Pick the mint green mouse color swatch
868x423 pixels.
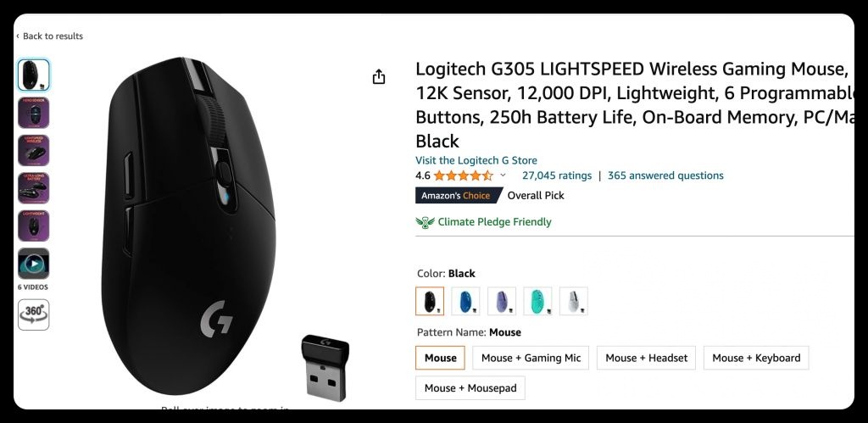pyautogui.click(x=537, y=301)
